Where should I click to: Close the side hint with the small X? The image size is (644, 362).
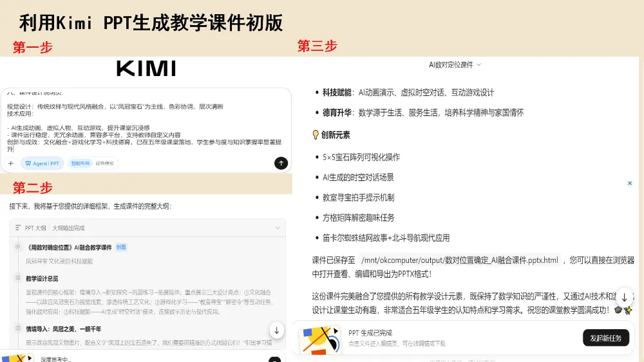click(x=630, y=184)
